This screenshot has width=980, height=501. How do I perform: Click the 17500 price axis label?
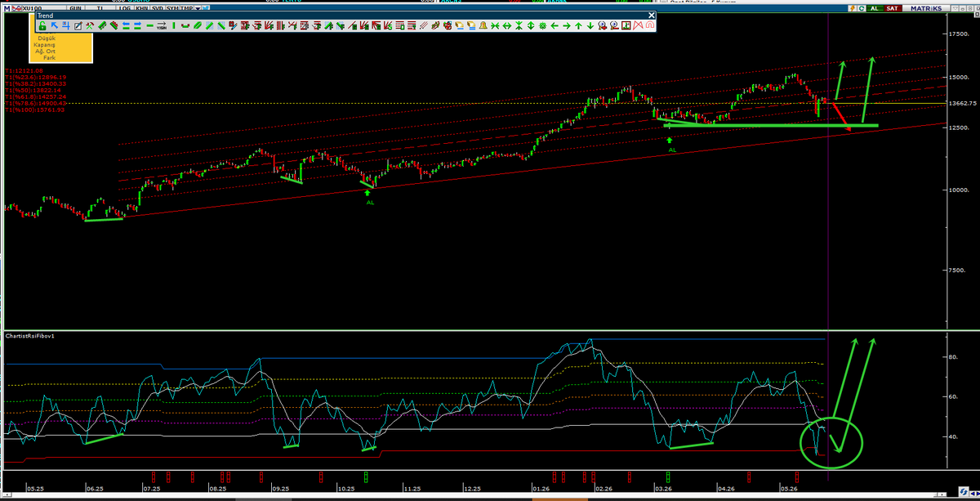(958, 34)
